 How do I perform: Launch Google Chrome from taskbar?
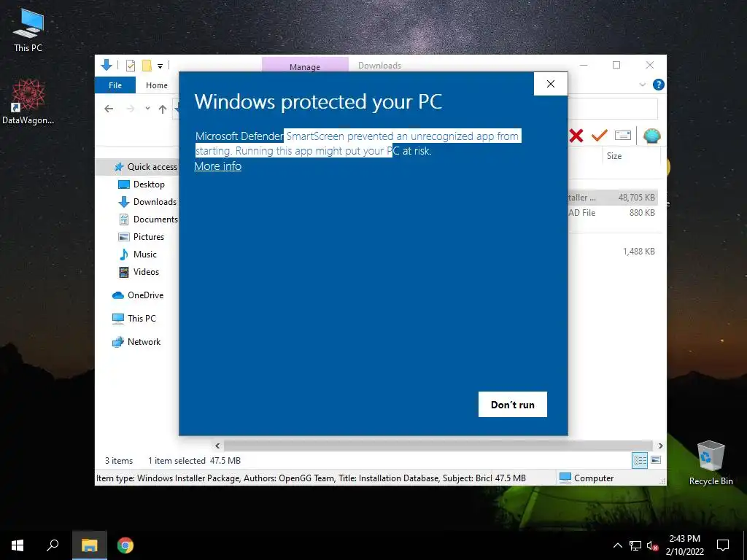(125, 545)
